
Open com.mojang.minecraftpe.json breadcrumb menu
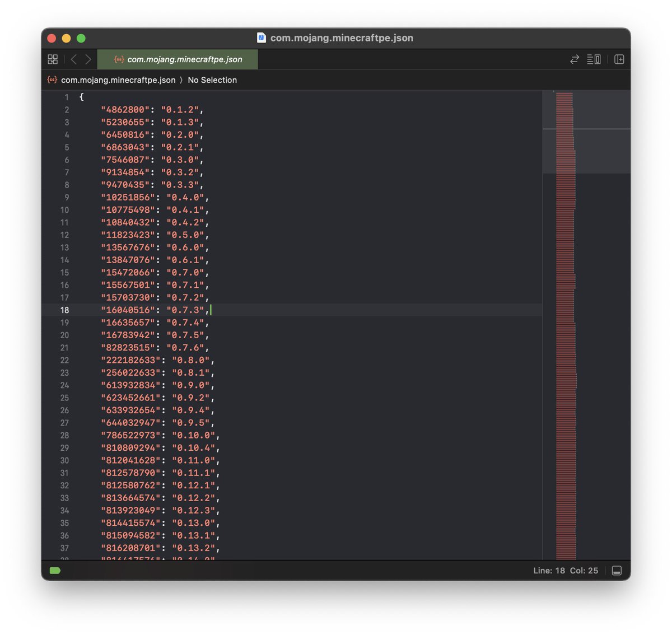(x=118, y=80)
